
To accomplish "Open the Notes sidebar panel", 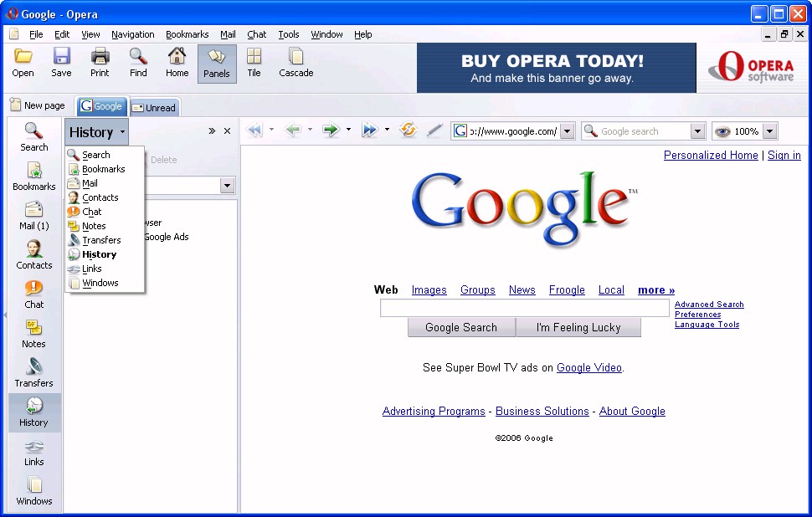I will point(33,334).
